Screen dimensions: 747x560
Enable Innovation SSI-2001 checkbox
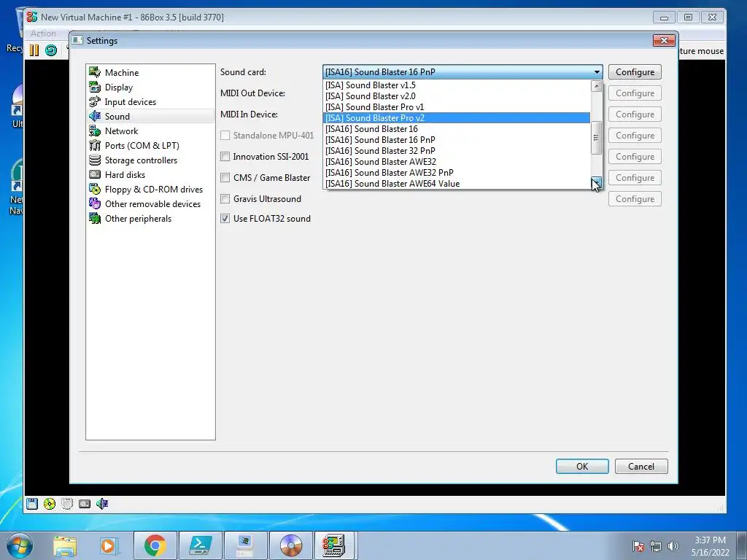225,157
